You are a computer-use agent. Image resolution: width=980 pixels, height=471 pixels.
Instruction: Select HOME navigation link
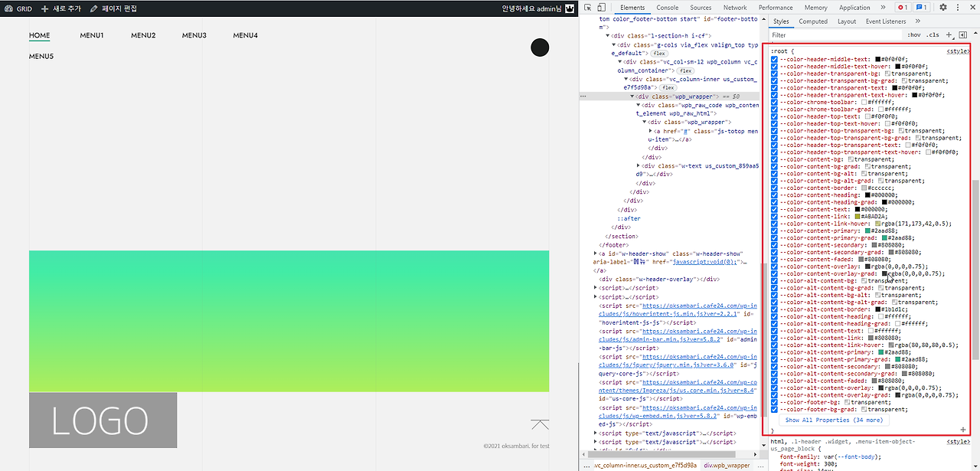click(39, 35)
